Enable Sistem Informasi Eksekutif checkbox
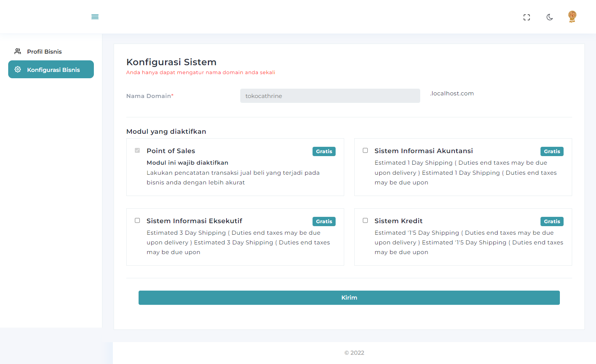596x364 pixels. tap(137, 221)
